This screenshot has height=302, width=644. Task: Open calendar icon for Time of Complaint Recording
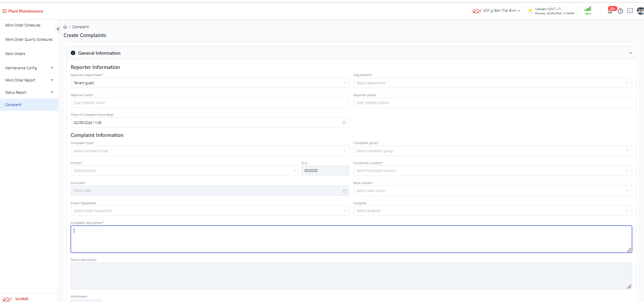pyautogui.click(x=344, y=123)
